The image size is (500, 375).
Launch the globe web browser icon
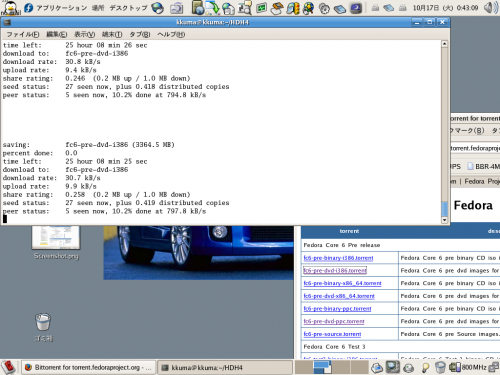point(157,8)
